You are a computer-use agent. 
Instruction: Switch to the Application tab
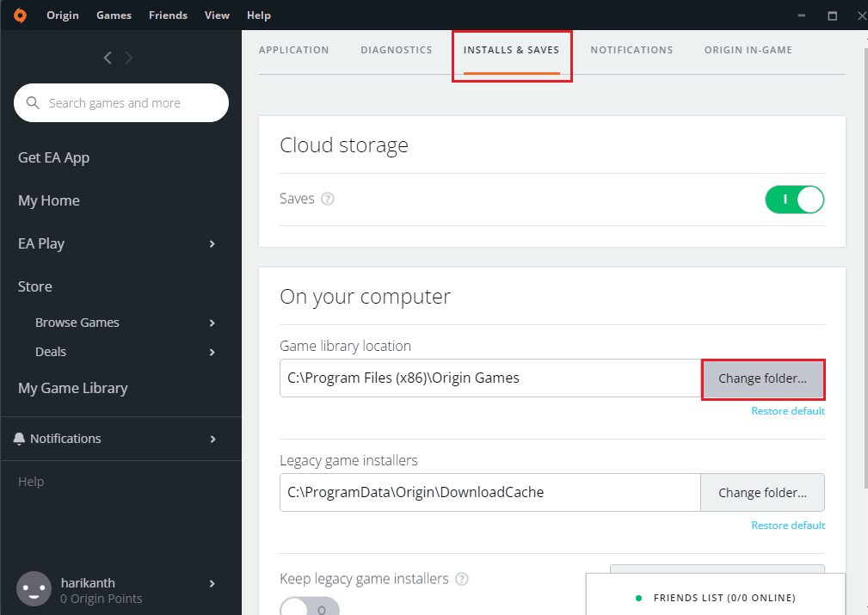(x=294, y=50)
